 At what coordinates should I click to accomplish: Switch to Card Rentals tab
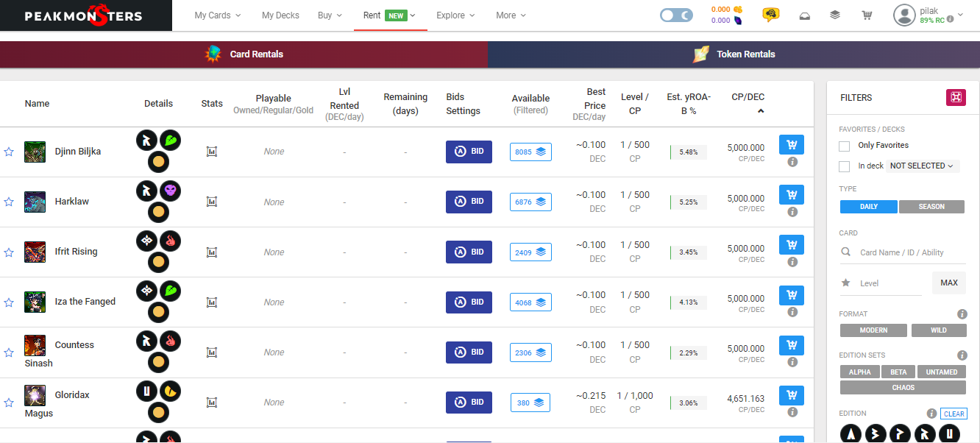[244, 54]
